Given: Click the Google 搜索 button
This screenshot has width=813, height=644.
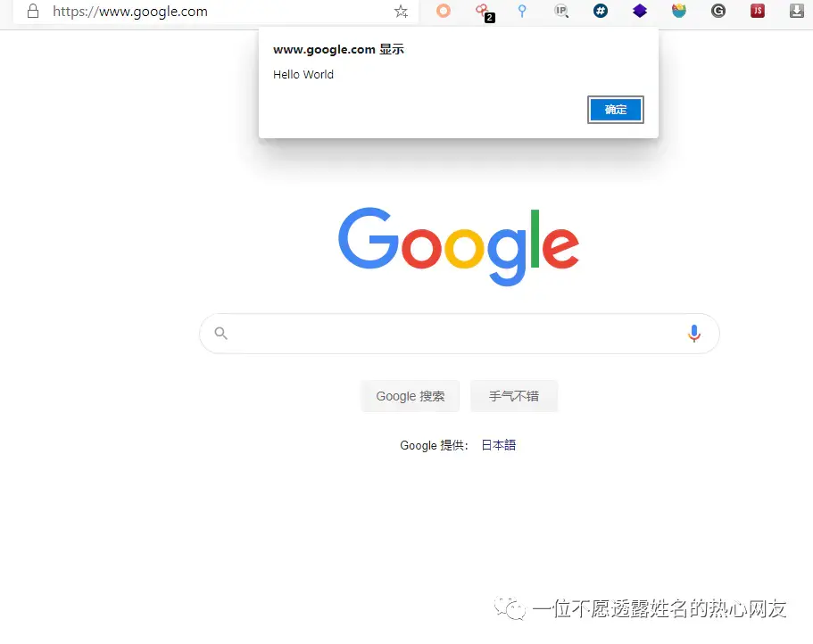Looking at the screenshot, I should [x=411, y=396].
